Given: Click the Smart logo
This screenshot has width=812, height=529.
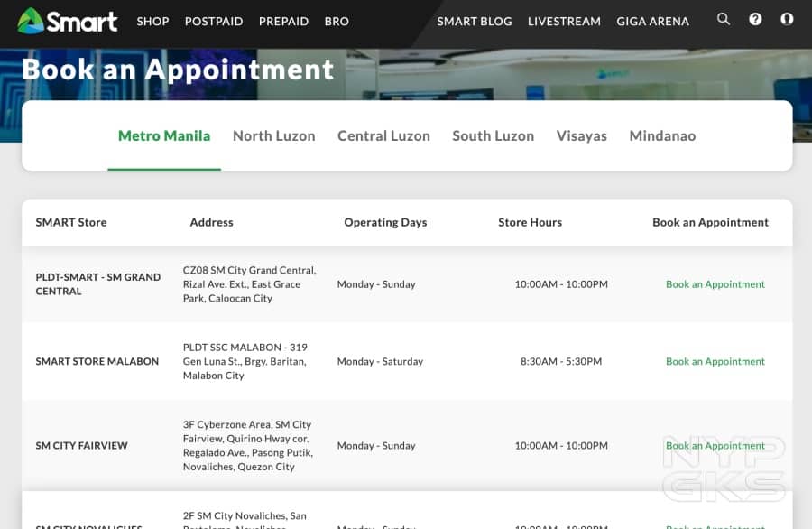Looking at the screenshot, I should [x=68, y=21].
